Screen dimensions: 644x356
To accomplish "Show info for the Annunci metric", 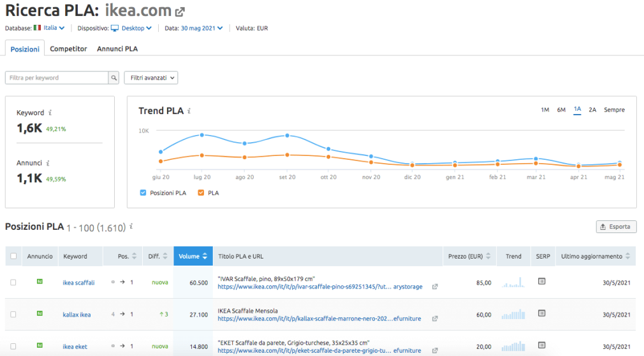I will coord(48,163).
